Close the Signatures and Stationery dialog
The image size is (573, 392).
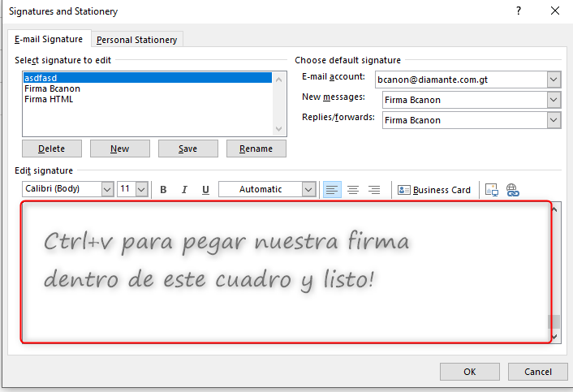[x=555, y=11]
